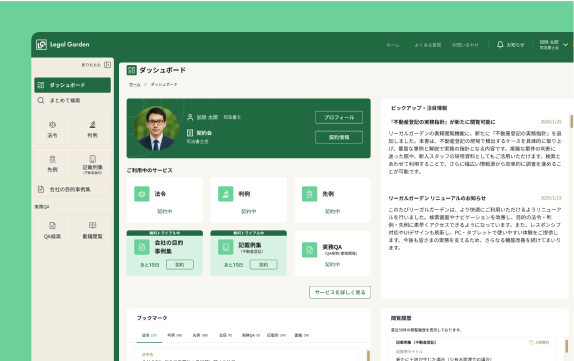
Task: Click the 実務QA section label in sidebar
Action: (42, 207)
